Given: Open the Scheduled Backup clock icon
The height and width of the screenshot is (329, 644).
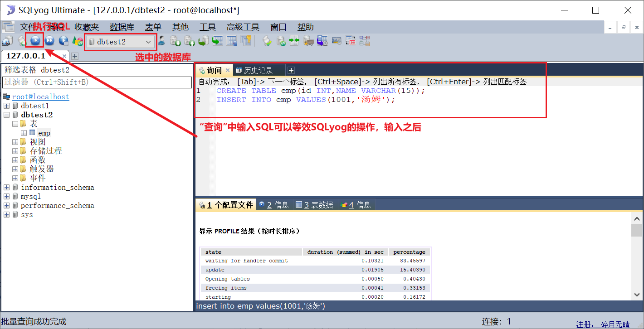Looking at the screenshot, I should point(322,41).
